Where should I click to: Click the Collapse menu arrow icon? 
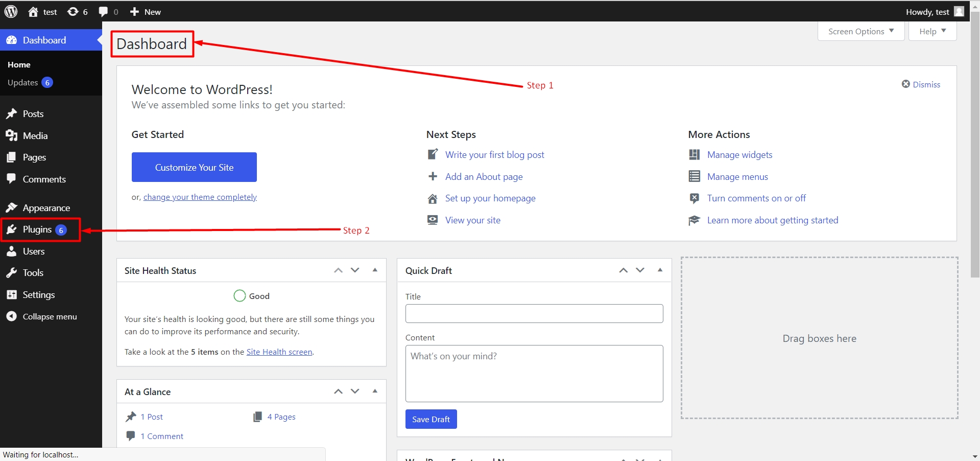coord(11,316)
